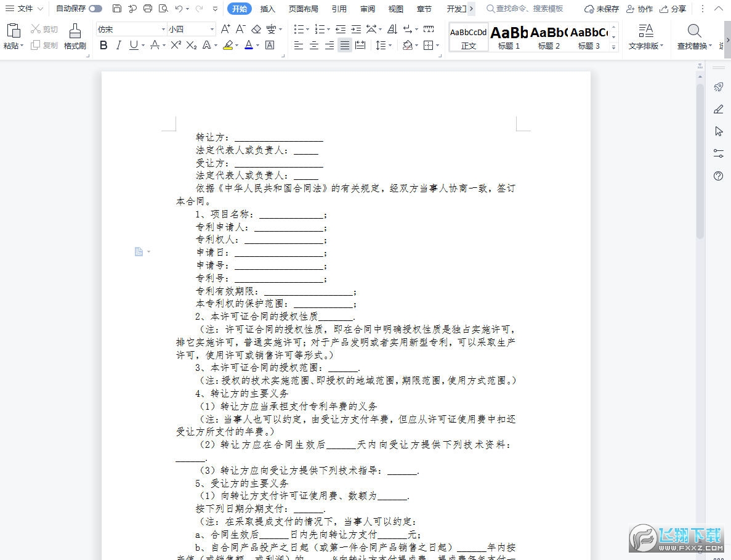Click the Save icon in quick access bar
The image size is (731, 560).
coord(117,9)
